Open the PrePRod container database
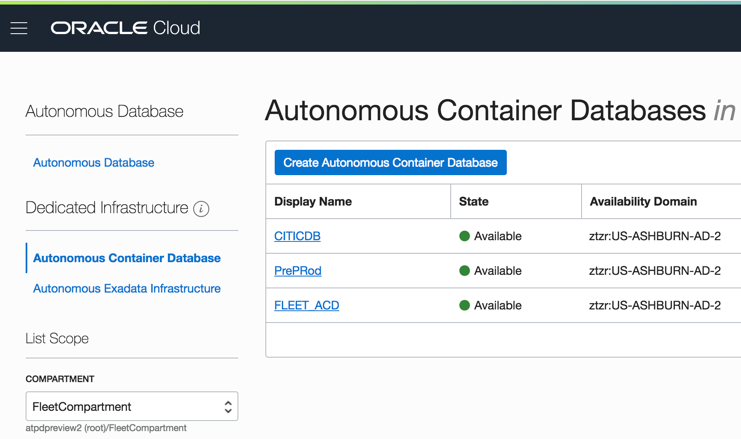The height and width of the screenshot is (439, 741). tap(298, 271)
